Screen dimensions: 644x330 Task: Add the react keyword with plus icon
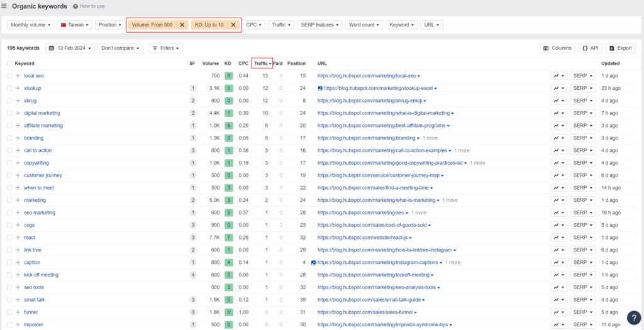(x=18, y=238)
